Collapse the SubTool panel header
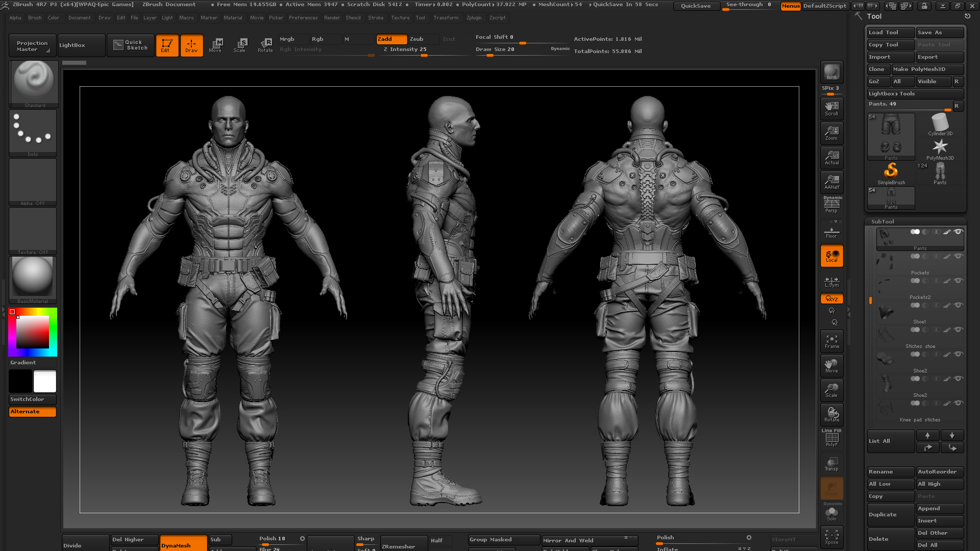This screenshot has height=551, width=980. pyautogui.click(x=883, y=221)
